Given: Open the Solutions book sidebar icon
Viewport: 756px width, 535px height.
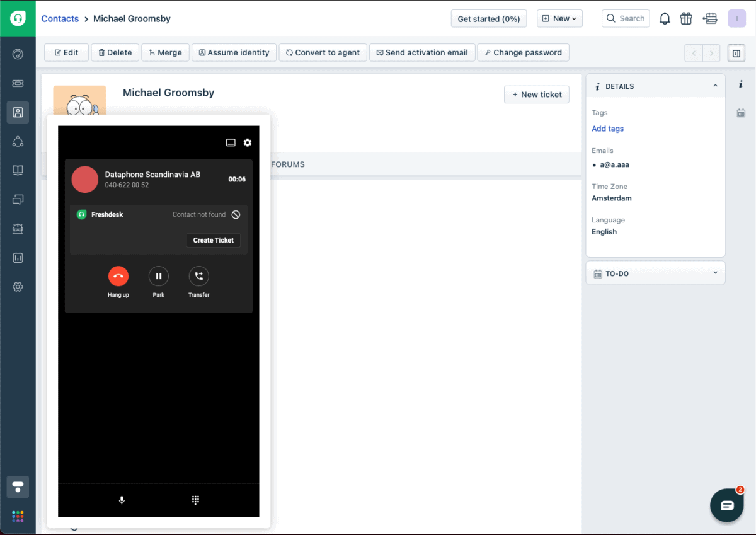Looking at the screenshot, I should [18, 170].
